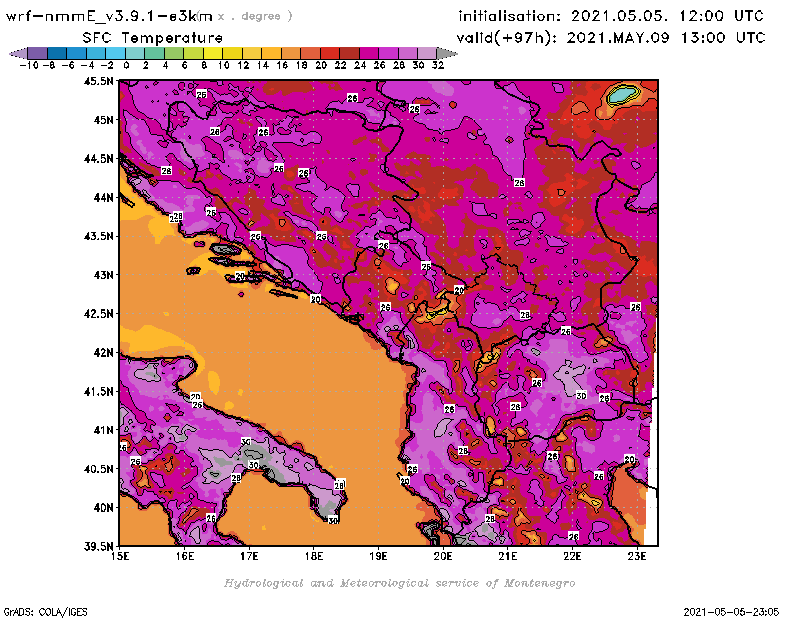Click the '21E' longitude label
Viewport: 800px width, 618px height.
tap(508, 556)
